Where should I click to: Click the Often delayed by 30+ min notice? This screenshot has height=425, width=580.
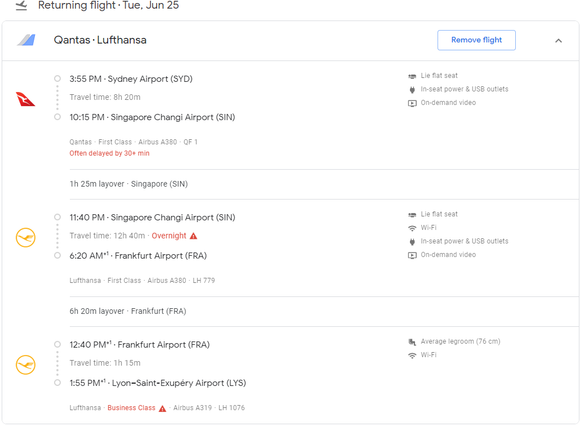coord(109,153)
